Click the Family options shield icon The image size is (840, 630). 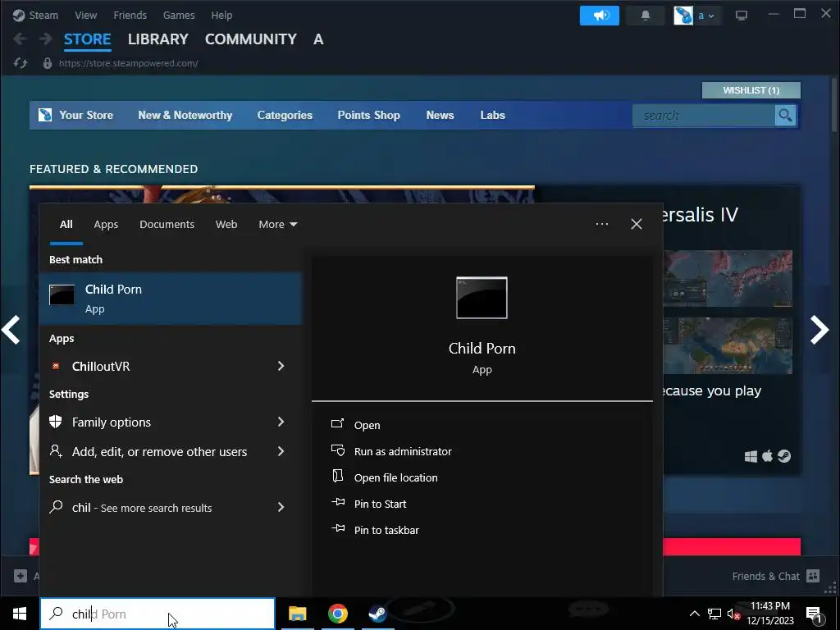pyautogui.click(x=56, y=422)
